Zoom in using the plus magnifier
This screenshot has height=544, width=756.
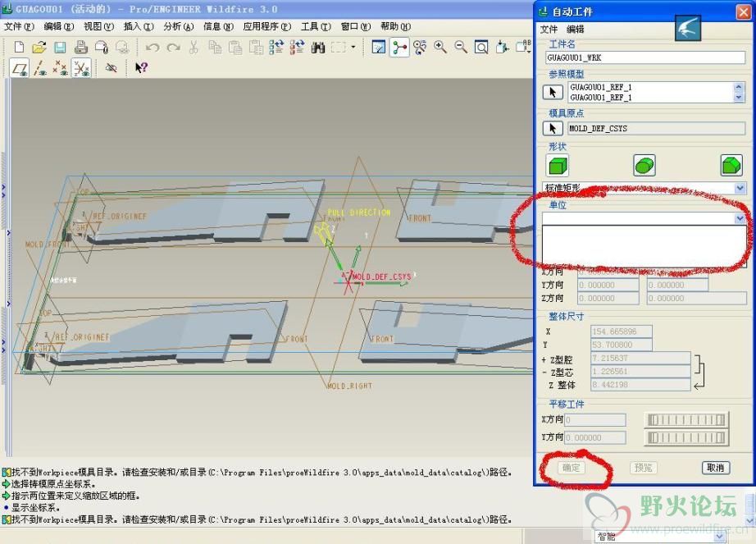[x=439, y=48]
